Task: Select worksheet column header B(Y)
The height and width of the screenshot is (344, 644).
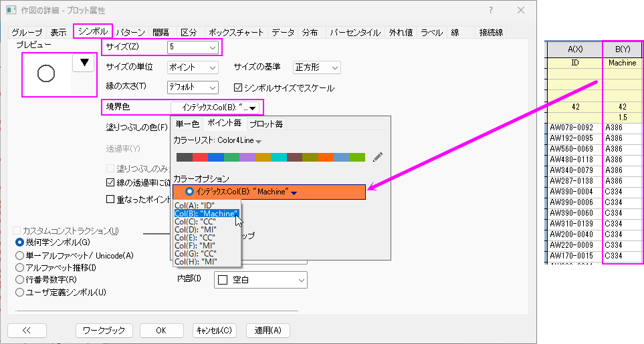Action: 623,49
